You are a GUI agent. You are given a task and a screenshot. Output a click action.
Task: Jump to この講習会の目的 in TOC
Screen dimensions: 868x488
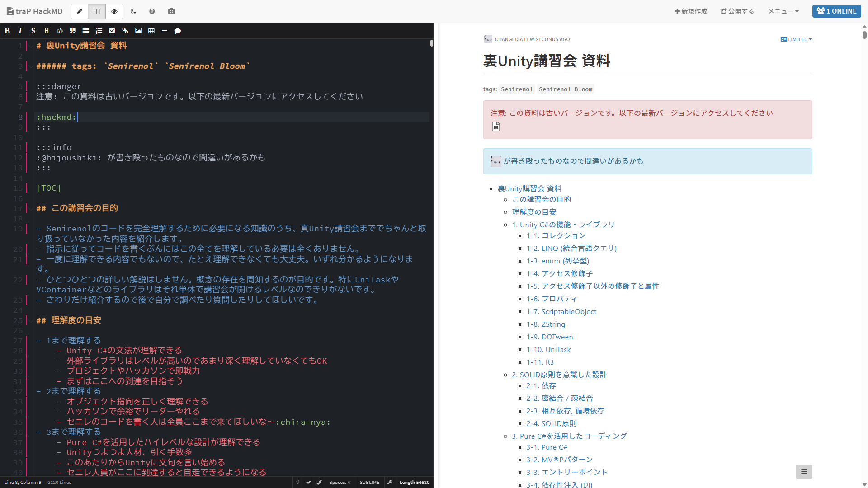pyautogui.click(x=541, y=199)
